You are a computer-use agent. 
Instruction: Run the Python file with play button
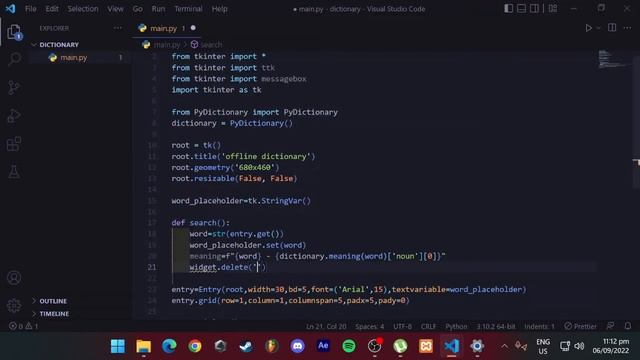588,28
